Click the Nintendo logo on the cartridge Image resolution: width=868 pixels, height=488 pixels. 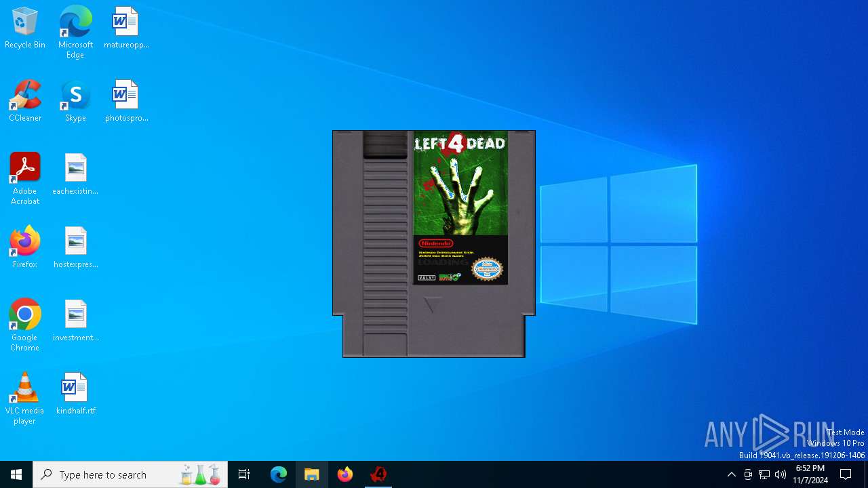coord(435,243)
